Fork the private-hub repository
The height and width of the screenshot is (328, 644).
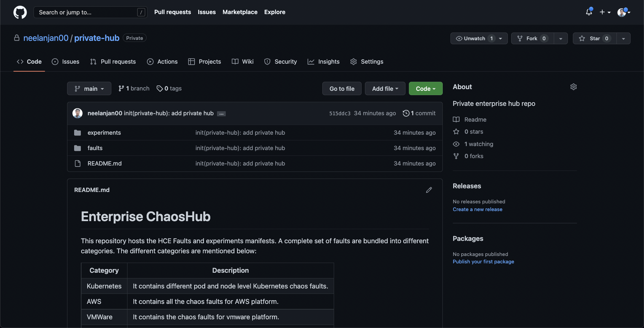pos(532,39)
